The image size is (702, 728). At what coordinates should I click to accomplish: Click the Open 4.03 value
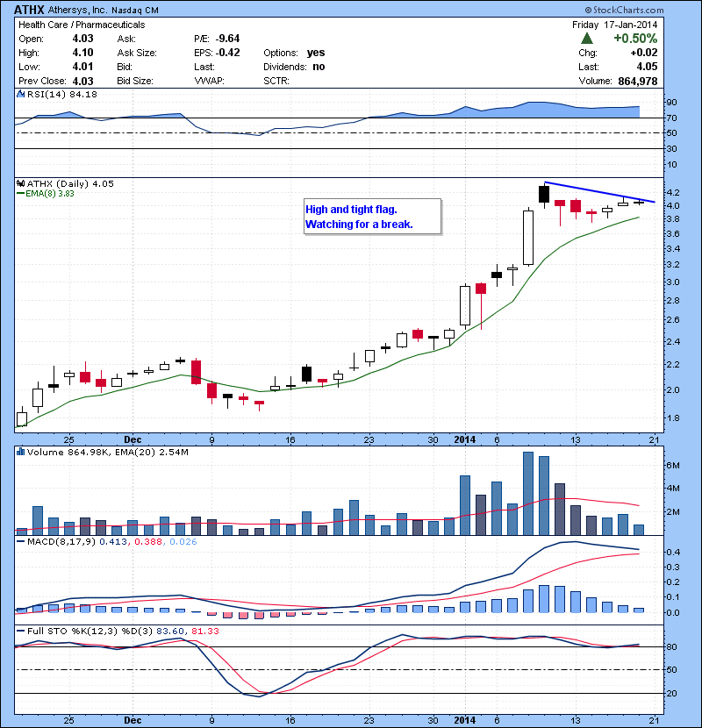[x=82, y=39]
